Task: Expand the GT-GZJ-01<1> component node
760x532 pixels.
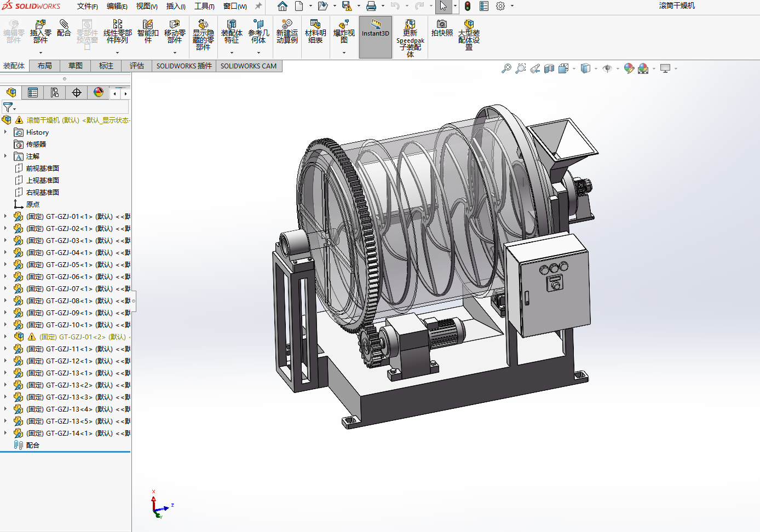Action: (5, 216)
